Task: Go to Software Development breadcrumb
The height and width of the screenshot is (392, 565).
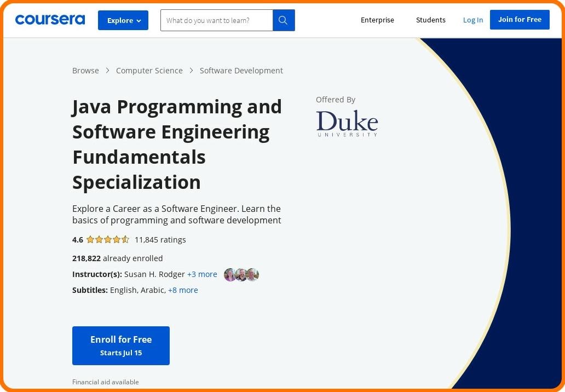Action: coord(241,71)
